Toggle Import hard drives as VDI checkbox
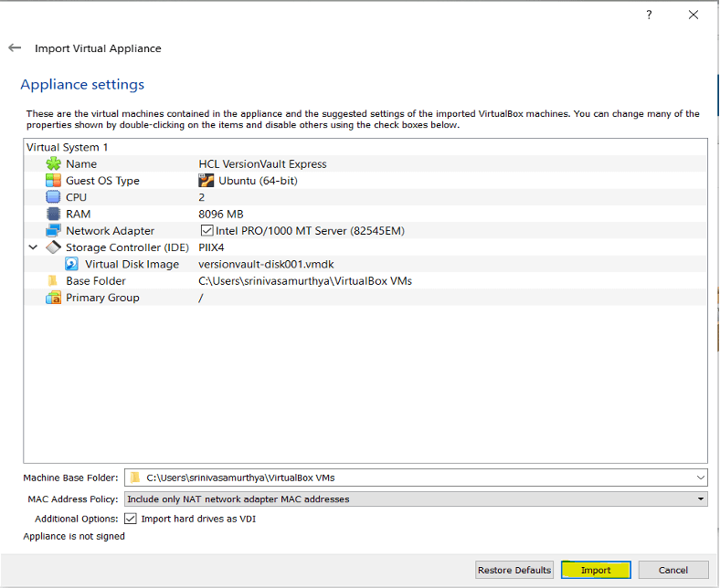720x588 pixels. click(131, 519)
